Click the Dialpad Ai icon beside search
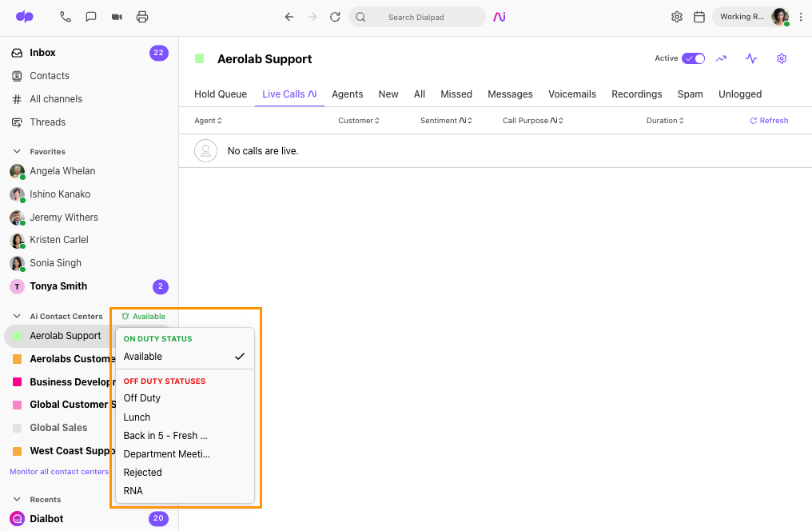Screen dimensions: 812x531 (500, 17)
